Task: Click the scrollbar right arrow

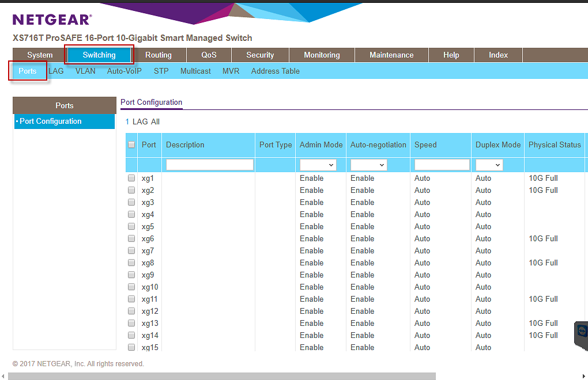Action: coord(584,376)
